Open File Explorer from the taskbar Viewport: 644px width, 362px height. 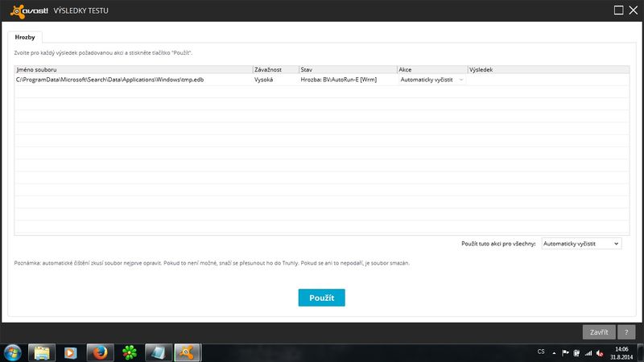coord(43,352)
